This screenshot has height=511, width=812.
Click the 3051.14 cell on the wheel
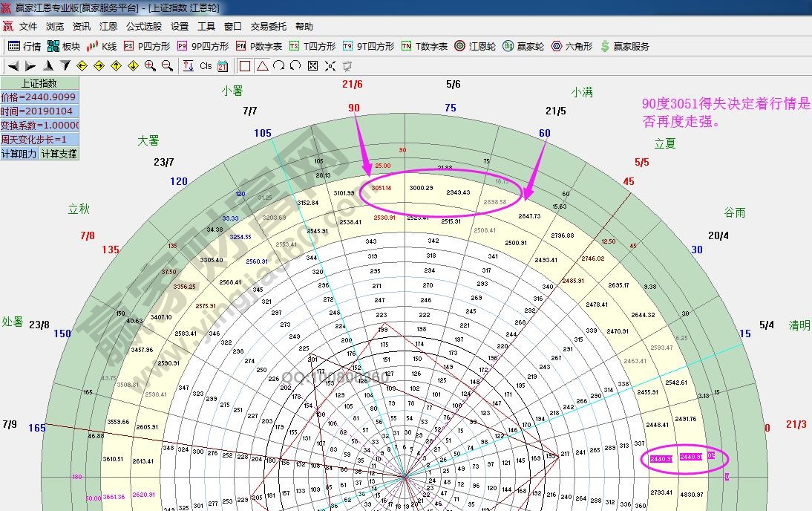(381, 189)
